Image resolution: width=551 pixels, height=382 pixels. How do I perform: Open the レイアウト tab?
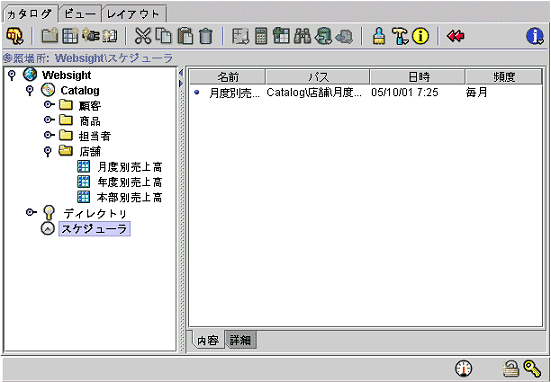tap(134, 14)
